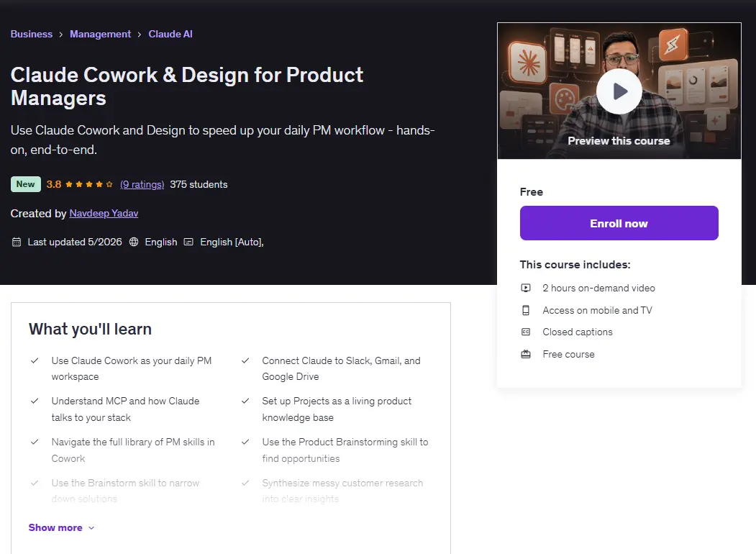
Task: Click the checkmark beside Product Brainstorming skill item
Action: tap(245, 442)
